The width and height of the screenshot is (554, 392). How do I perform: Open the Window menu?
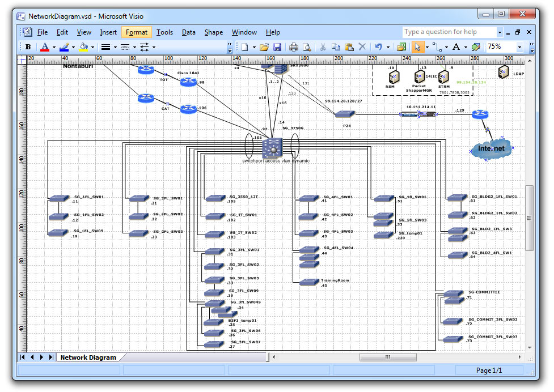click(x=244, y=32)
